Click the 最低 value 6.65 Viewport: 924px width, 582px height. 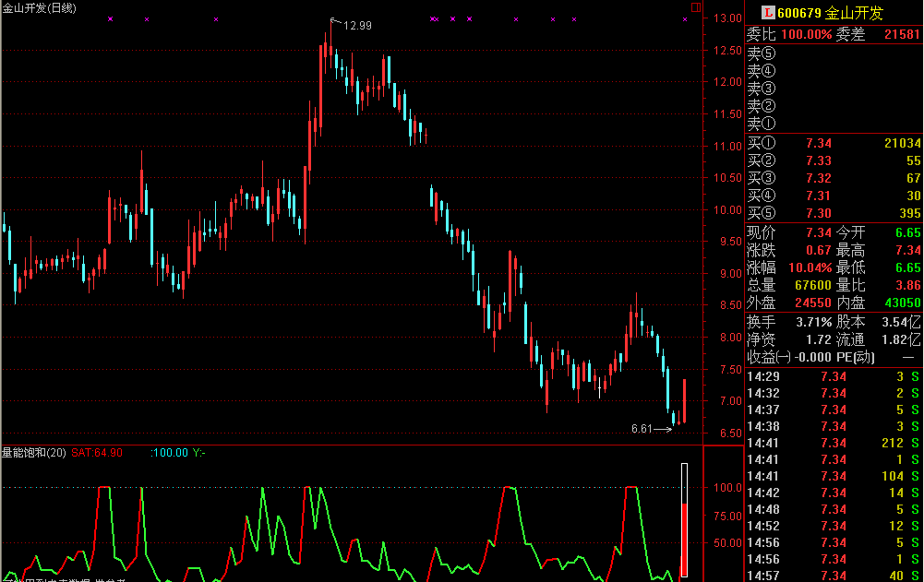tap(908, 268)
